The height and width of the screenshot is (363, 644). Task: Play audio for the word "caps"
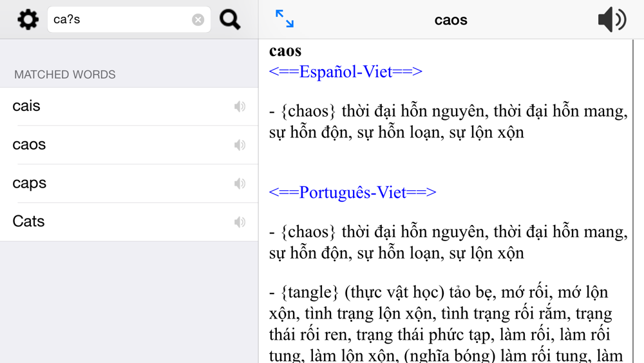[240, 184]
